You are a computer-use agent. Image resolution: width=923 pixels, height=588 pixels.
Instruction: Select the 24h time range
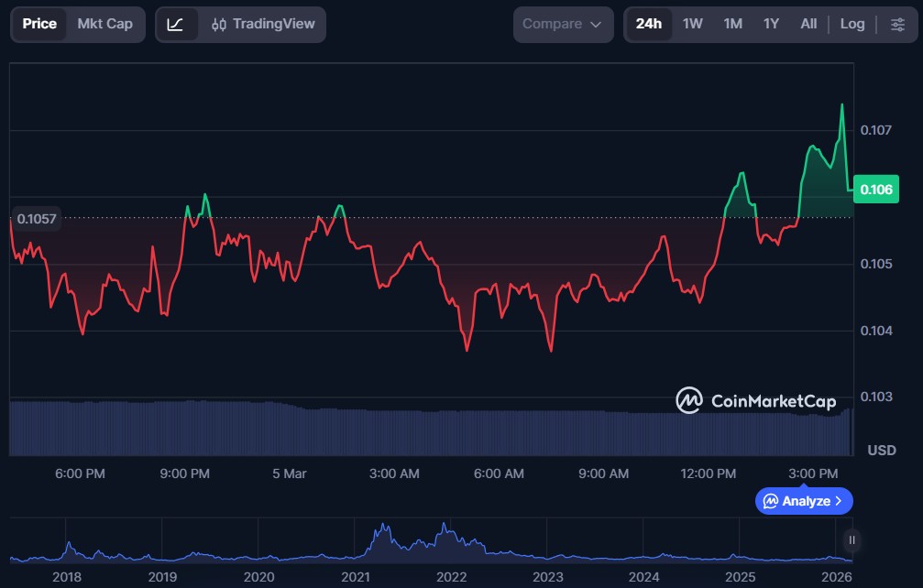648,25
